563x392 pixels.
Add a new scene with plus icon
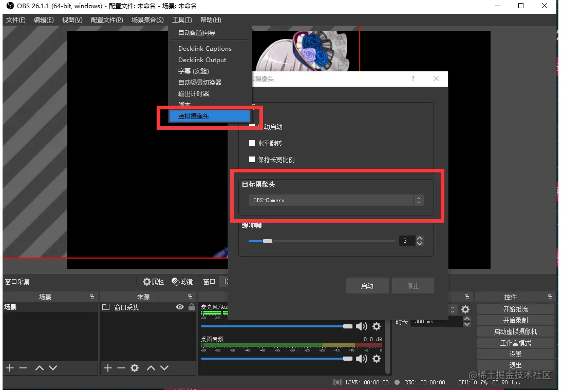pyautogui.click(x=10, y=368)
